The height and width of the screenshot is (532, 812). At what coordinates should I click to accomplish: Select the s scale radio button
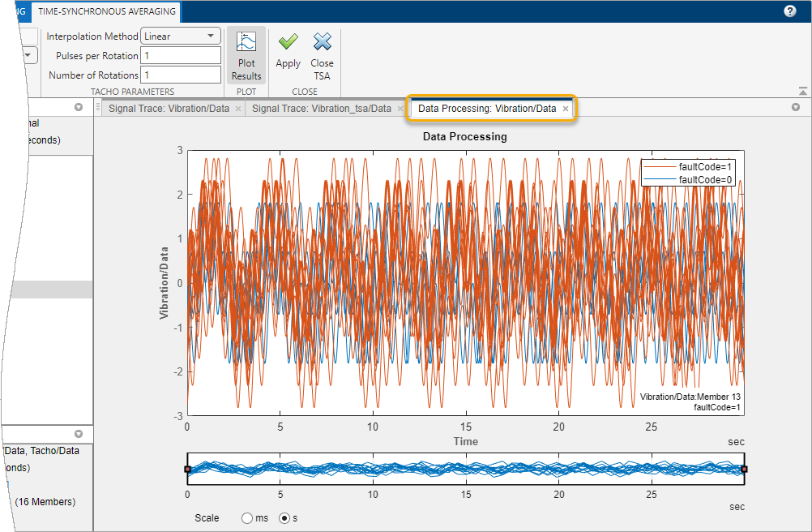click(284, 517)
